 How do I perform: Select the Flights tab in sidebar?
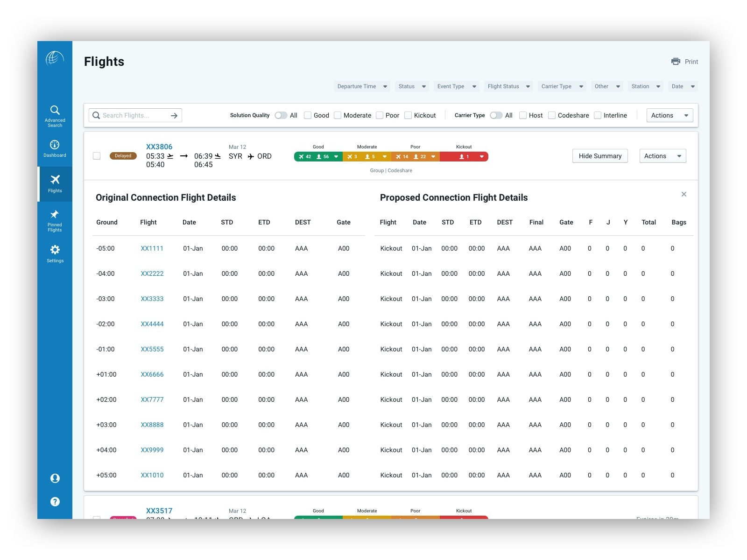[55, 184]
